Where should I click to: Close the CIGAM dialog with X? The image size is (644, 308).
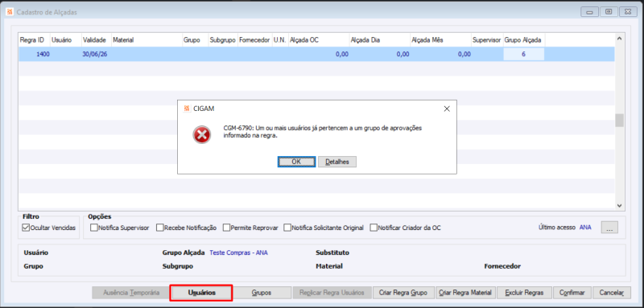pyautogui.click(x=447, y=109)
